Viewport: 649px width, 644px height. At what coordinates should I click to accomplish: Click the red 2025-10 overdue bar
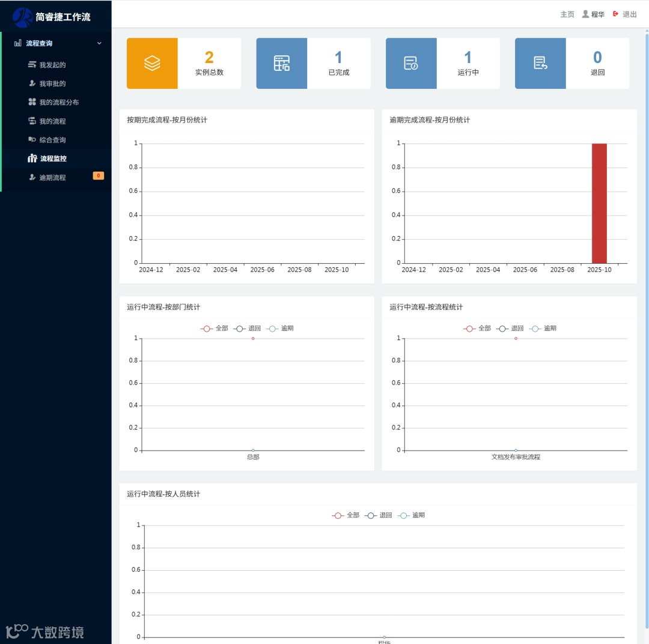pyautogui.click(x=599, y=203)
